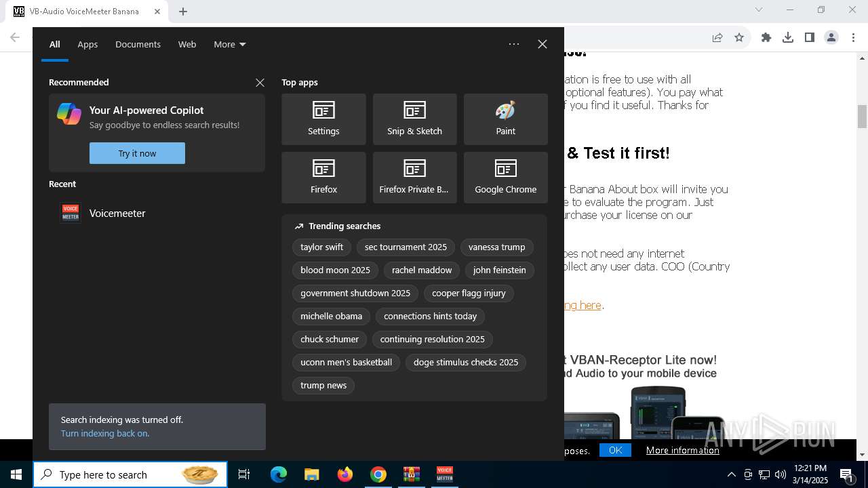Open Microsoft Edge from taskbar
Image resolution: width=868 pixels, height=488 pixels.
279,474
